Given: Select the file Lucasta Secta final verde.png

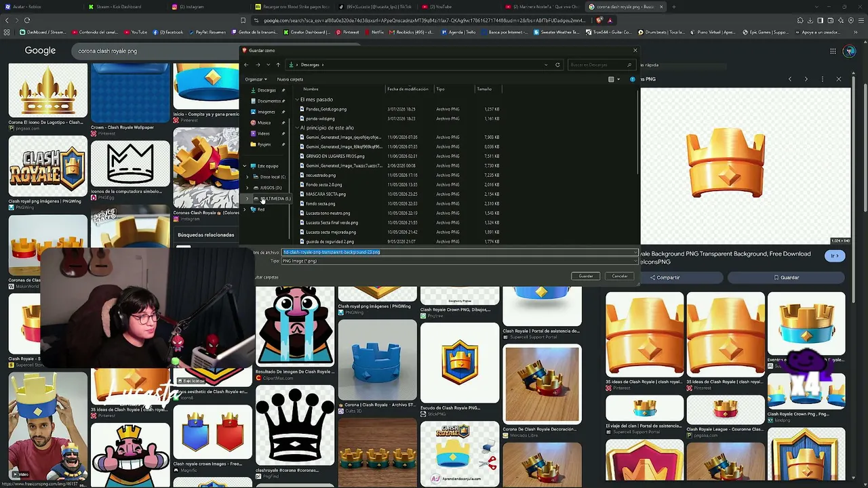Looking at the screenshot, I should (x=332, y=222).
